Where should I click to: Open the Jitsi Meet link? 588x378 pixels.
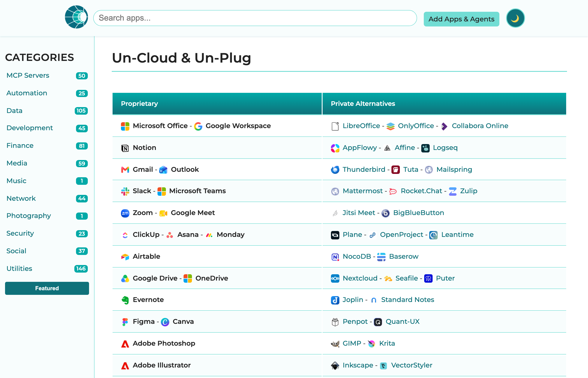pos(359,213)
